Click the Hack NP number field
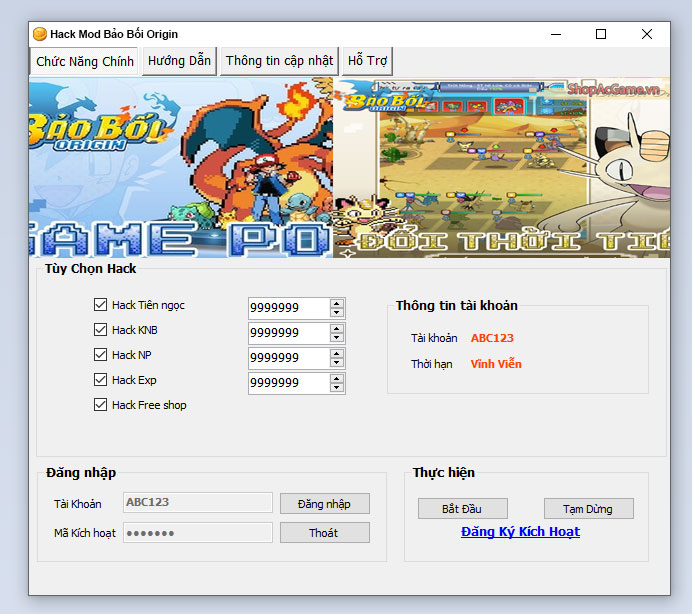Viewport: 693px width, 616px height. pos(289,358)
